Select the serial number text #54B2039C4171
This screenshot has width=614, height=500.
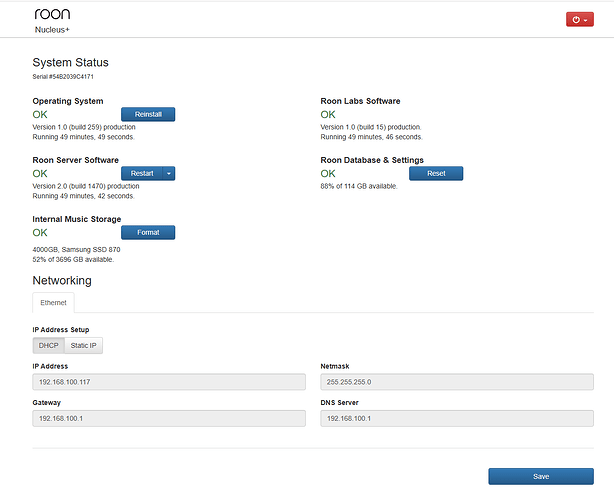71,77
